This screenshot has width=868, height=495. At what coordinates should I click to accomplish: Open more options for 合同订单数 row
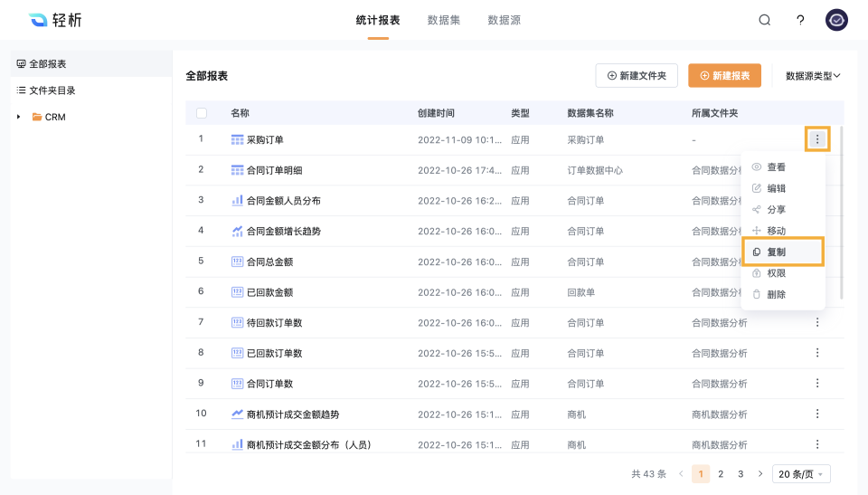click(x=817, y=383)
